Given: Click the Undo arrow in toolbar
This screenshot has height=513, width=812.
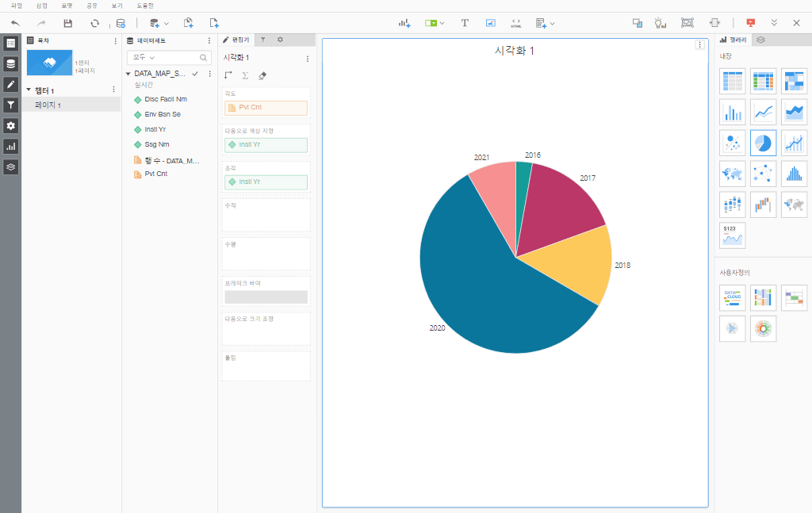Looking at the screenshot, I should [16, 23].
